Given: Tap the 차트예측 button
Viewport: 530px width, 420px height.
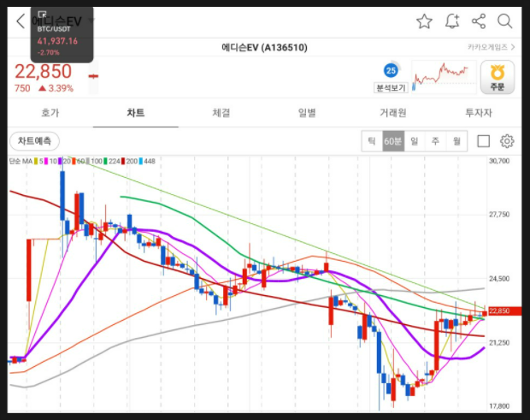Looking at the screenshot, I should point(34,141).
